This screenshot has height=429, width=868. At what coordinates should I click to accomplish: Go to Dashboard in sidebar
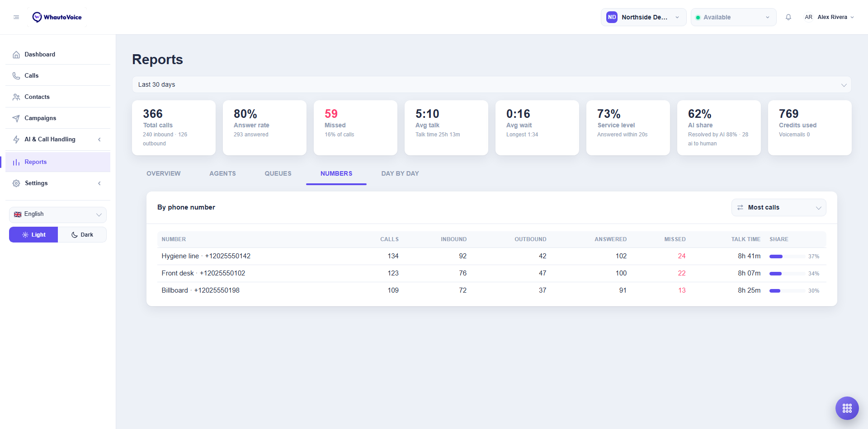point(58,55)
